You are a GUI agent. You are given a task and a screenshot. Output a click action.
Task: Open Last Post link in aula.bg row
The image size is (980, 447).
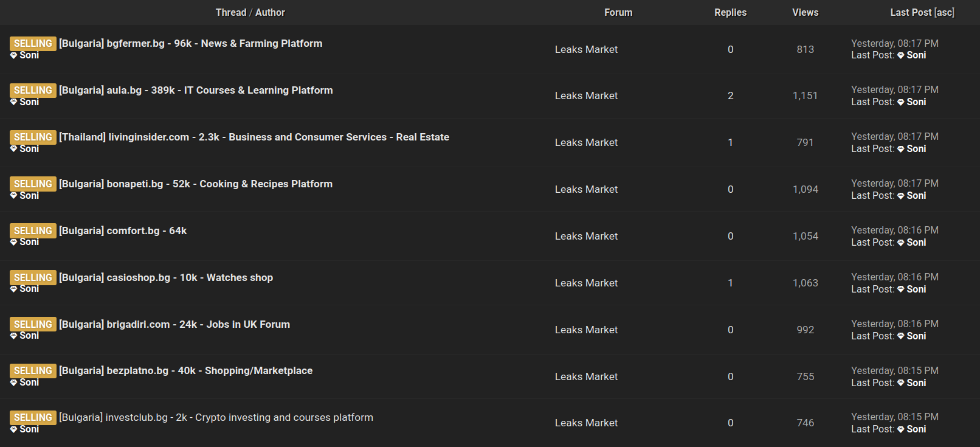872,102
